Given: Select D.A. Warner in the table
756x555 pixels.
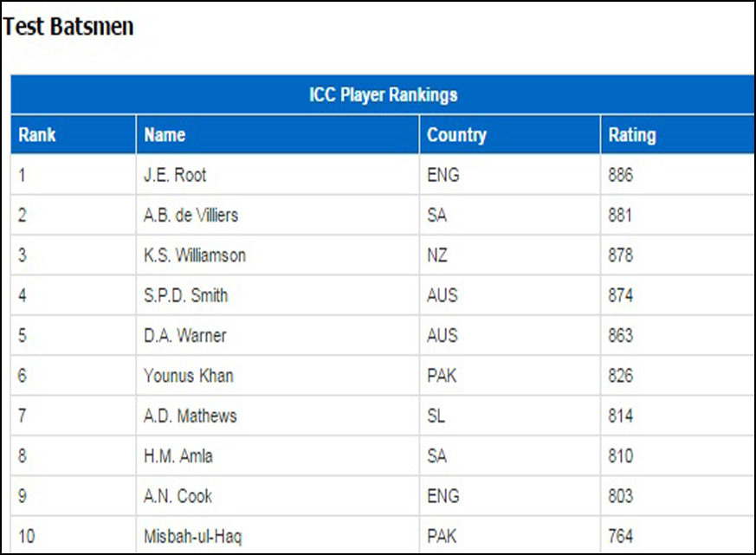Looking at the screenshot, I should (185, 335).
